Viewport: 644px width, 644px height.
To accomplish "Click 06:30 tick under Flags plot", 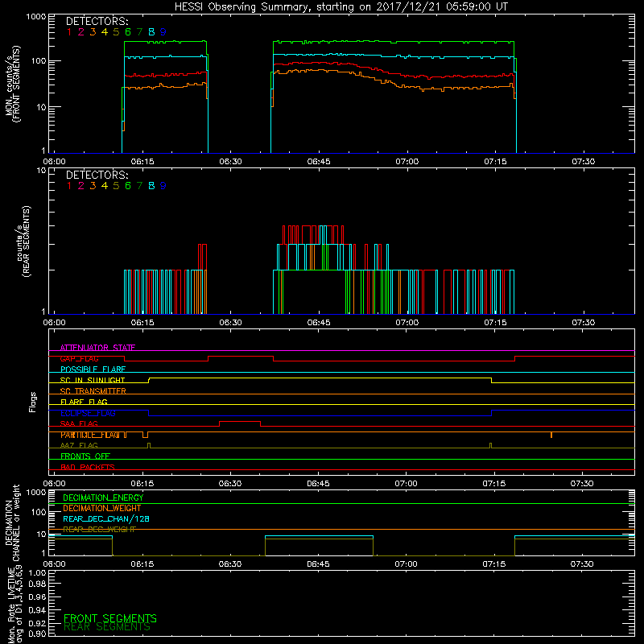I will (230, 484).
